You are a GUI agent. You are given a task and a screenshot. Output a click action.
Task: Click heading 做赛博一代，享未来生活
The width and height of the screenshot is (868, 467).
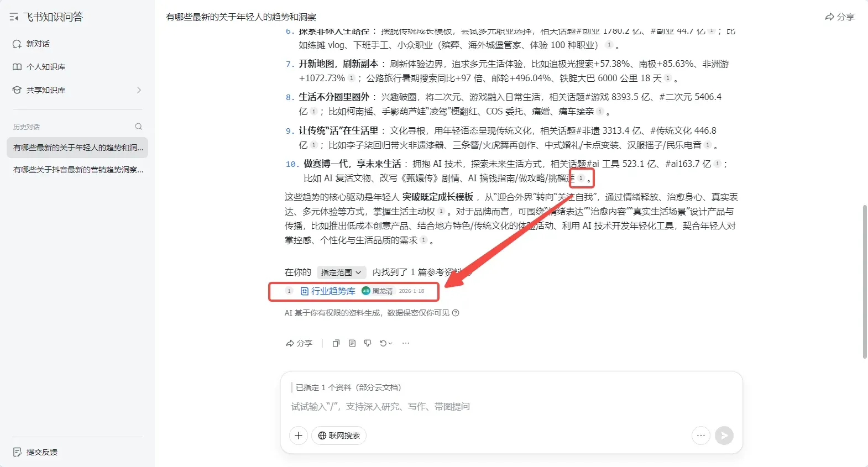pyautogui.click(x=353, y=164)
